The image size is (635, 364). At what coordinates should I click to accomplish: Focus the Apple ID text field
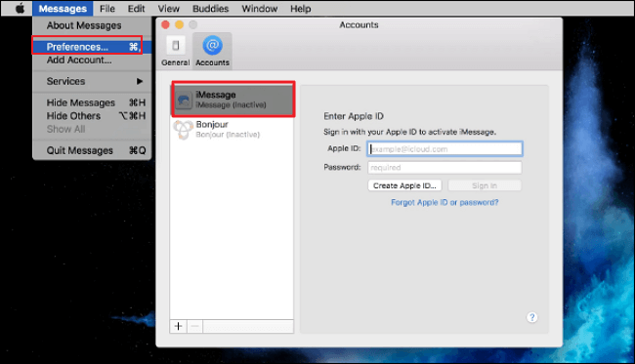tap(444, 149)
